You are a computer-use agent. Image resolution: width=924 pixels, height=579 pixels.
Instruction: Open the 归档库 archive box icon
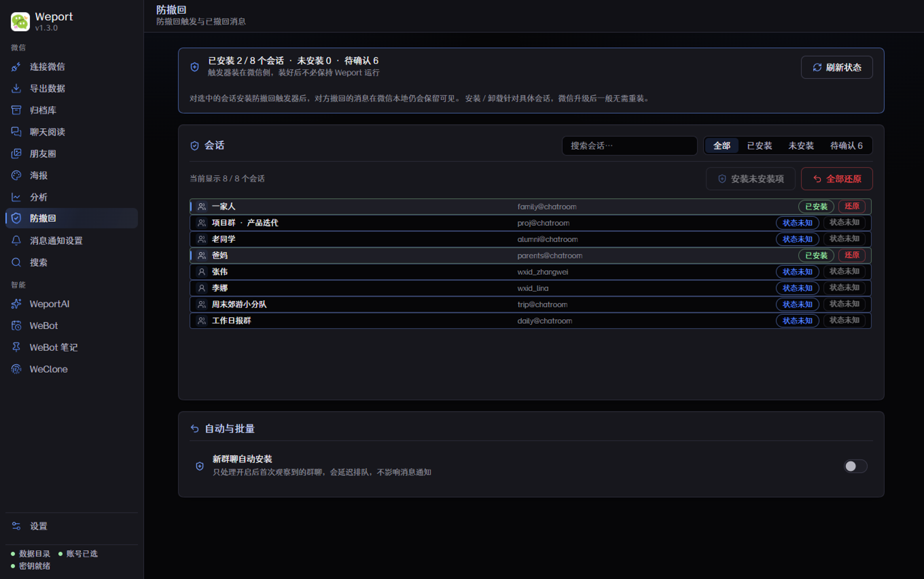click(16, 110)
